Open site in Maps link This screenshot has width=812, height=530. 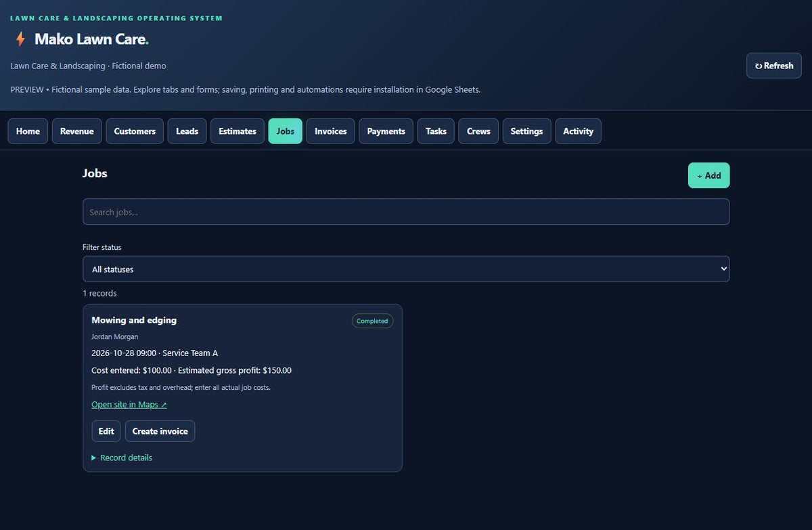(129, 405)
